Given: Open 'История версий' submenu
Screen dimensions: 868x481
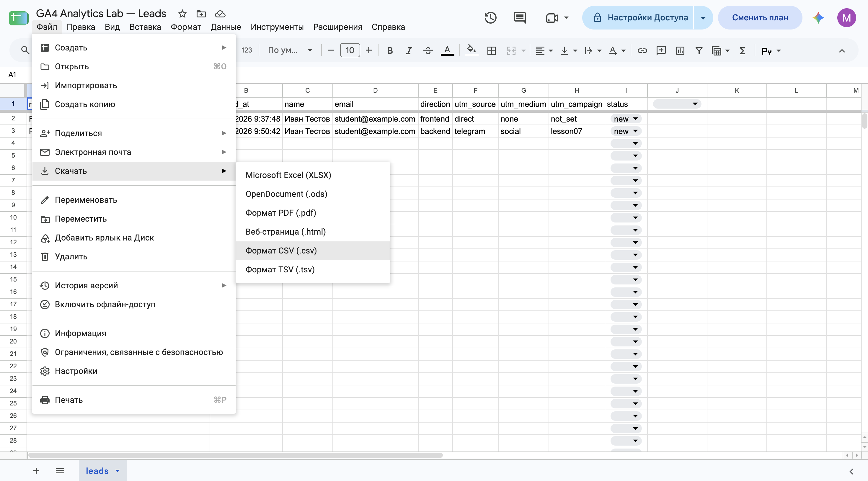Looking at the screenshot, I should 134,285.
